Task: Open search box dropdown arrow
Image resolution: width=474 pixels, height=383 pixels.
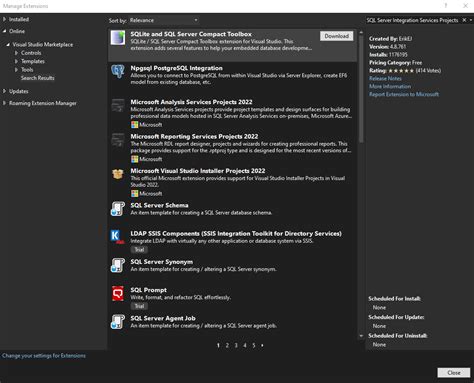Action: click(x=471, y=20)
